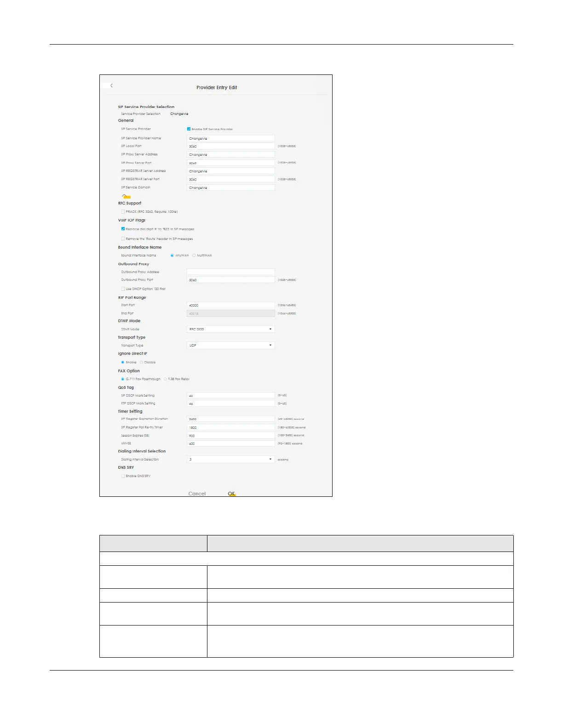Focus SIP Service Provider Name field

point(231,138)
